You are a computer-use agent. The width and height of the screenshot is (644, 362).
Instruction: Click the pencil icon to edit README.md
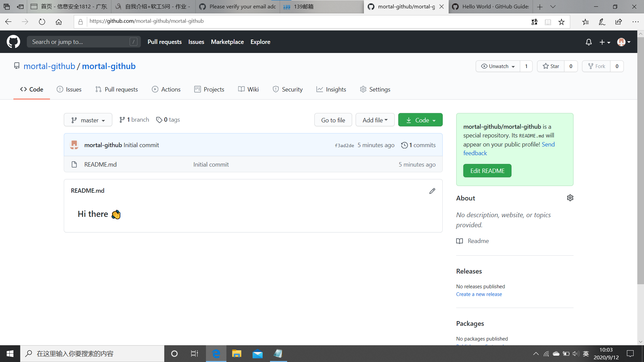coord(432,191)
